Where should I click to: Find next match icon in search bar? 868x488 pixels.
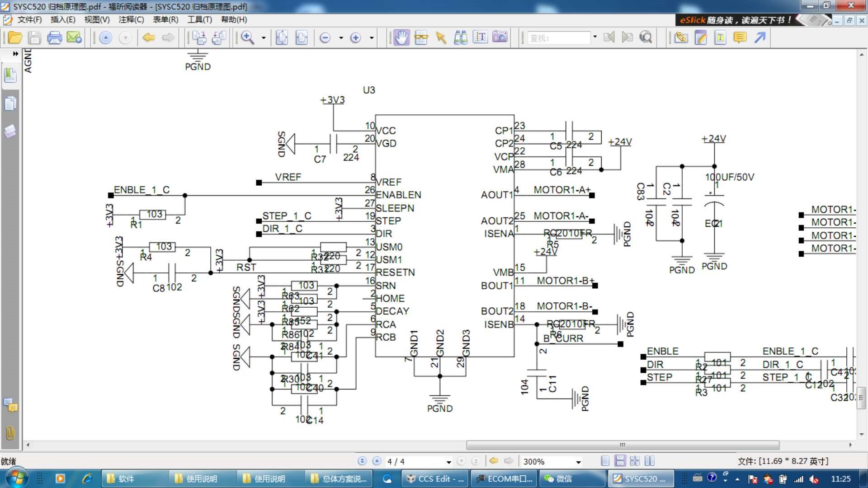coord(627,38)
